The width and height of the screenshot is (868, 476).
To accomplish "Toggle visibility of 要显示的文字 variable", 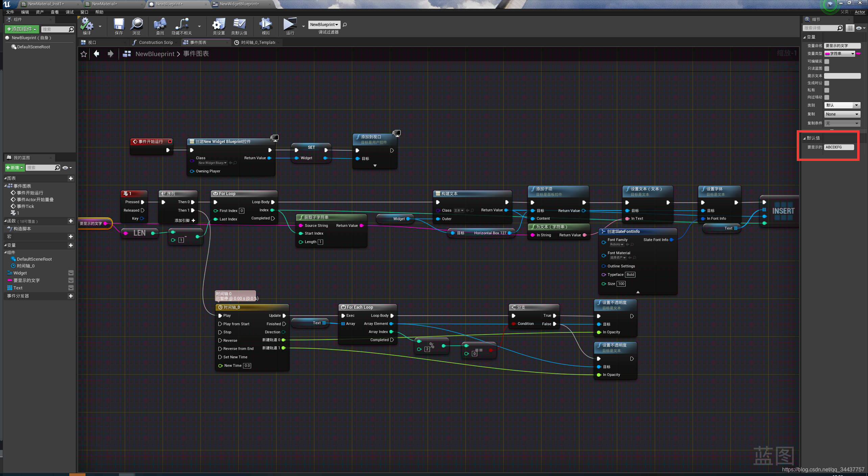I will coord(71,280).
